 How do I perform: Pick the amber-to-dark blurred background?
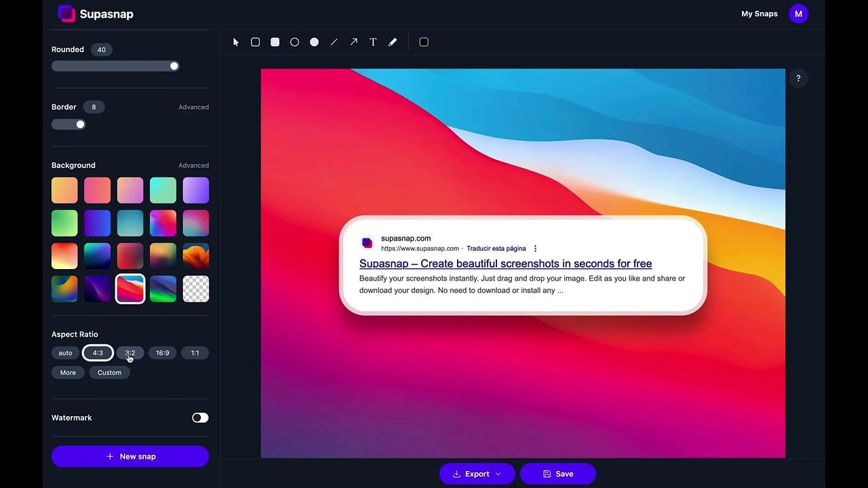tap(163, 256)
